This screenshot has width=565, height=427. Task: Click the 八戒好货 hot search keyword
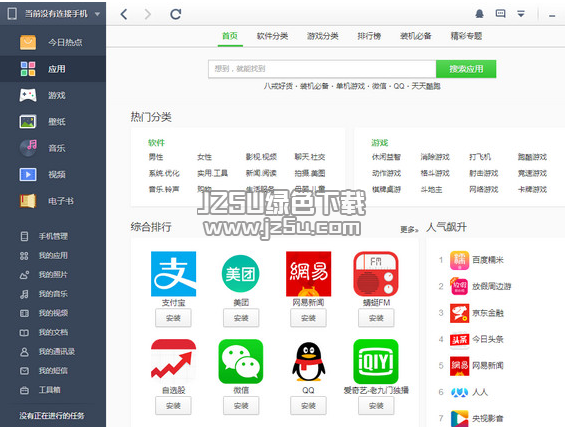pos(278,86)
